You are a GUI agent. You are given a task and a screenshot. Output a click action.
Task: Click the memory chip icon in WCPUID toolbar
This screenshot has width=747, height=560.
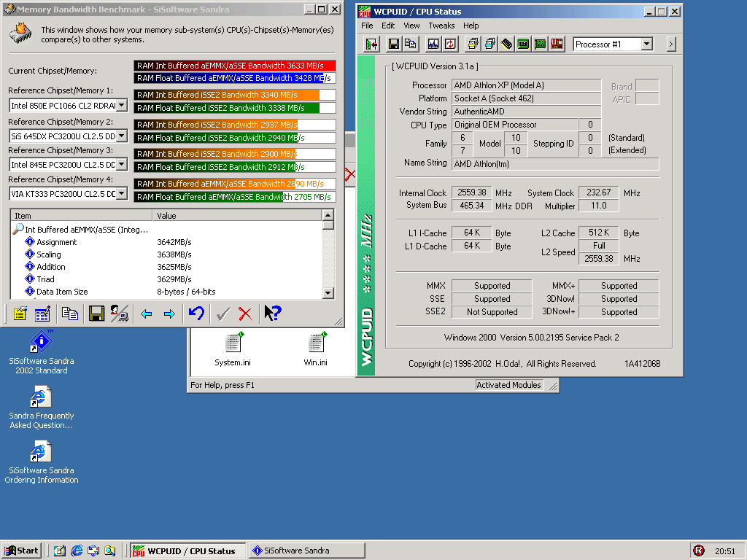point(506,44)
